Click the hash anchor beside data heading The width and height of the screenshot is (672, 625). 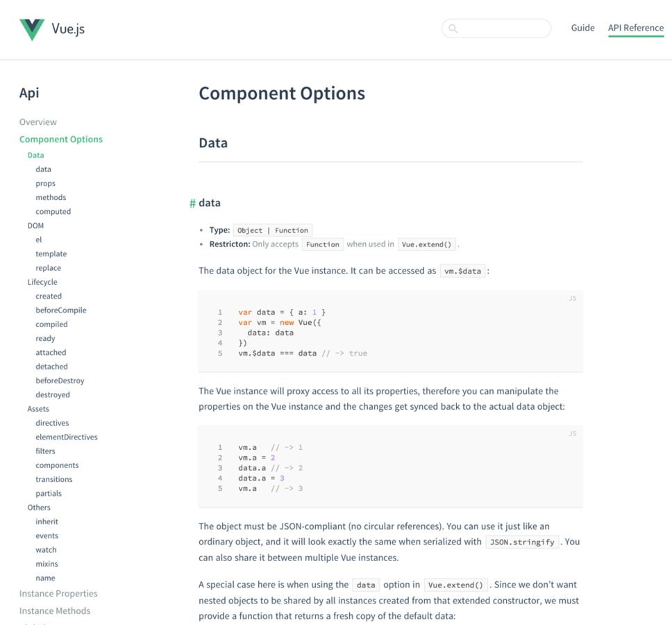tap(192, 203)
